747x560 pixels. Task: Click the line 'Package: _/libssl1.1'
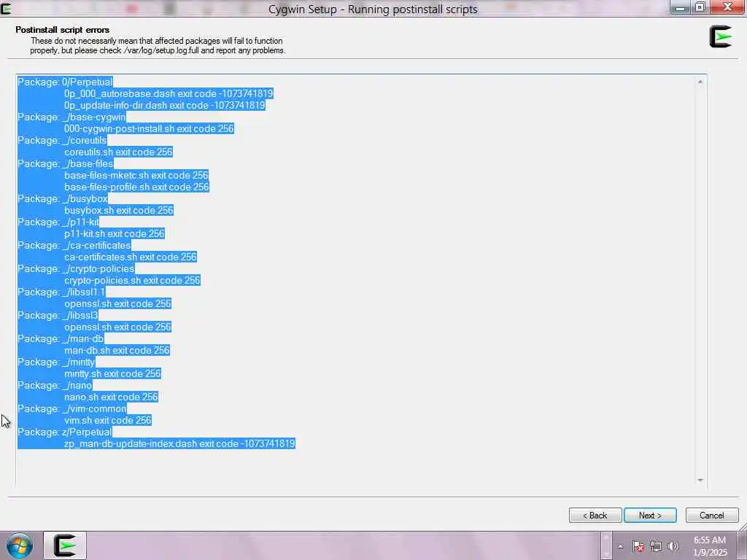point(61,292)
